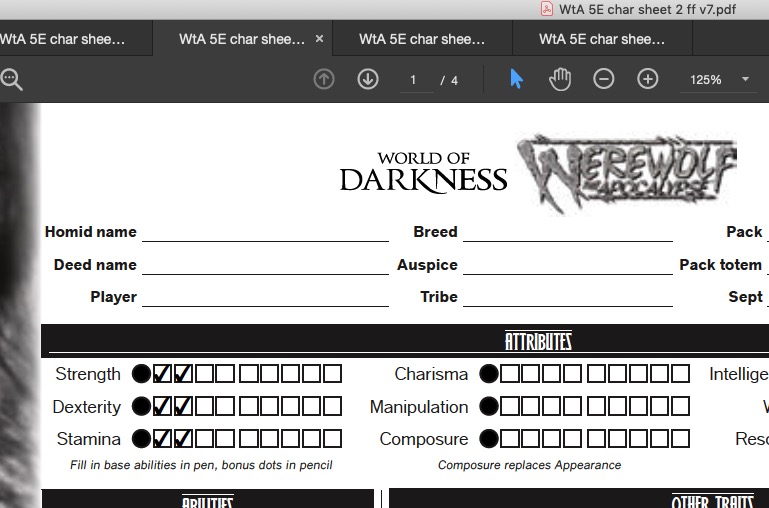Click 'Composure replaces Appearance' note
Screen dimensions: 769x508
[x=530, y=465]
